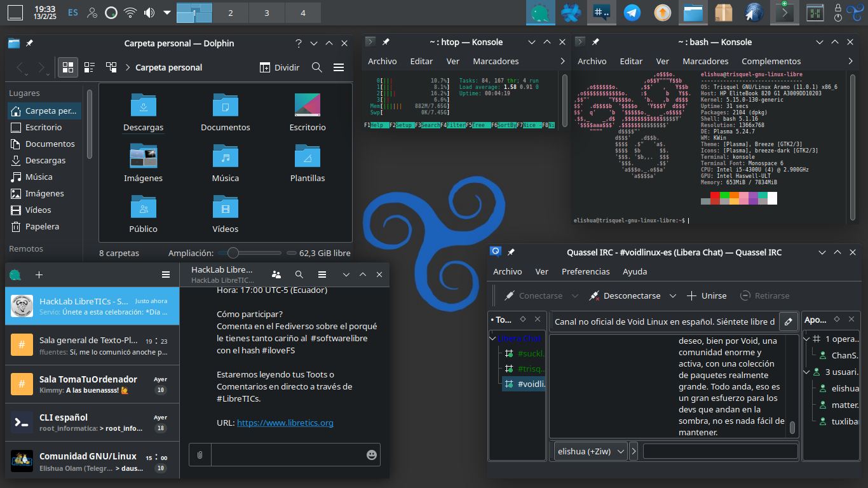Float the Apodos nick list dock panel
Viewport: 868px width, 488px height.
837,320
